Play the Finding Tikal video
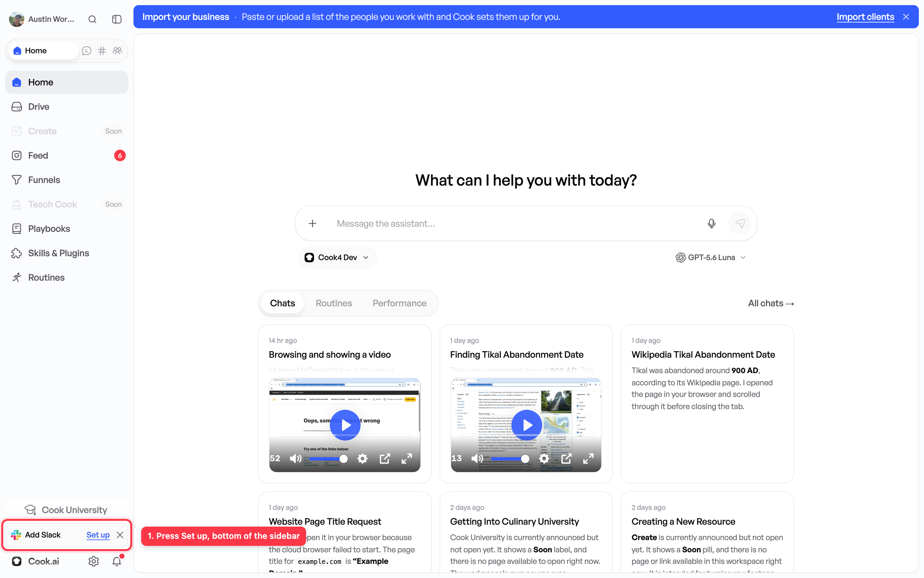Screen dimensions: 924x578 526,425
